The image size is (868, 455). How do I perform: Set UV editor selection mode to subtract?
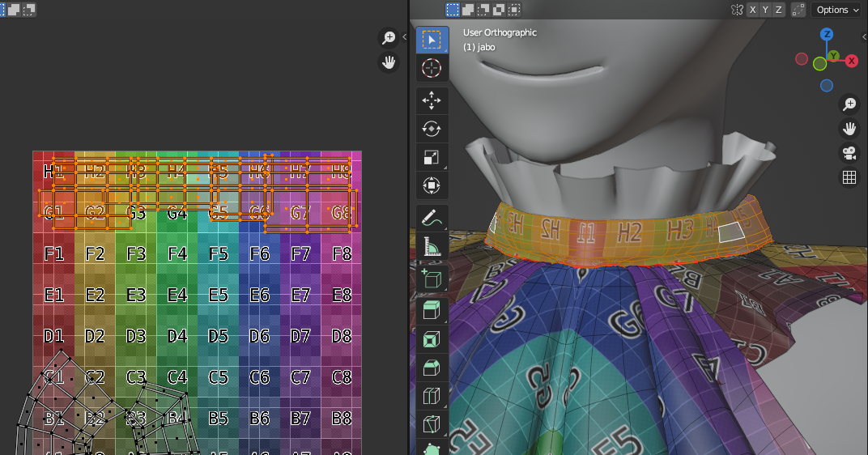(x=29, y=10)
